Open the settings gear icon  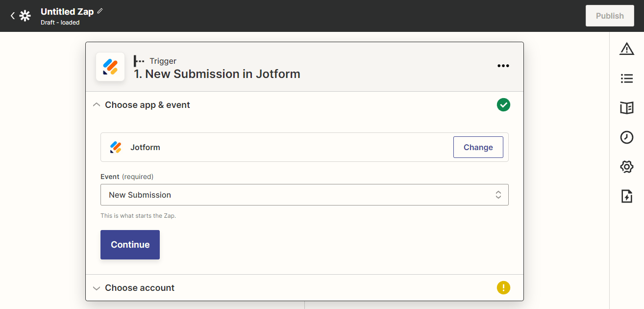point(626,167)
